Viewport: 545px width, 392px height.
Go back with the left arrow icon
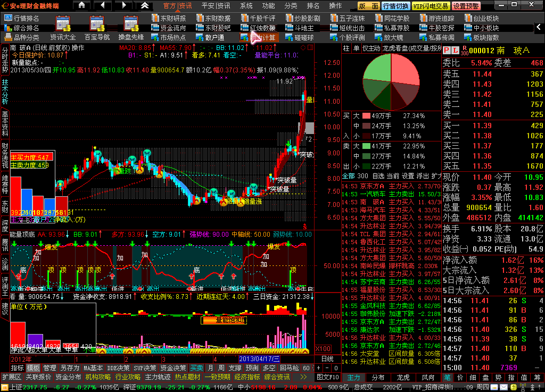[x=103, y=5]
